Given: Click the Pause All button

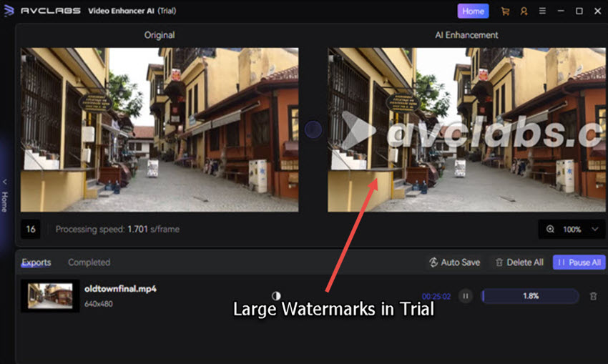Looking at the screenshot, I should tap(579, 262).
